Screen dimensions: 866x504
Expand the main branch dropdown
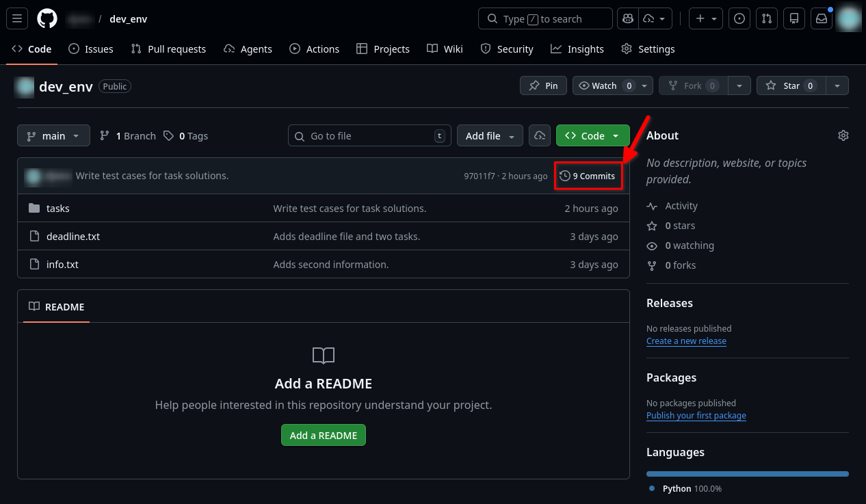pos(53,136)
